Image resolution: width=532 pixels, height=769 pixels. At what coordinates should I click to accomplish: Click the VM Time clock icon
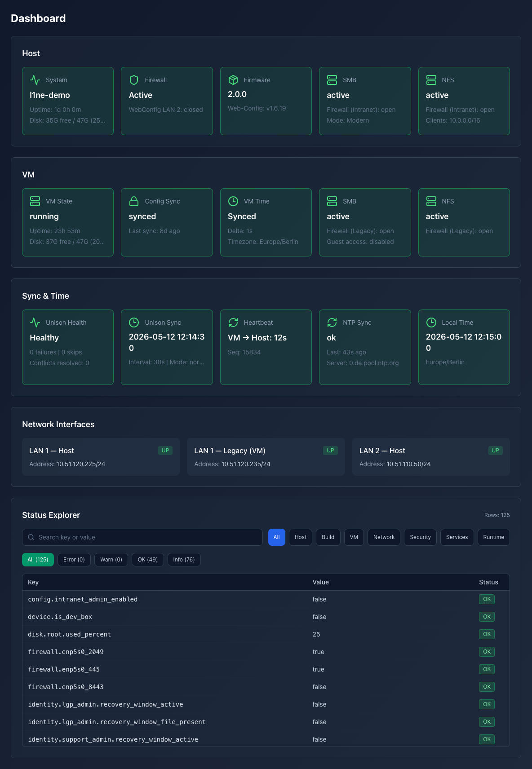point(233,201)
